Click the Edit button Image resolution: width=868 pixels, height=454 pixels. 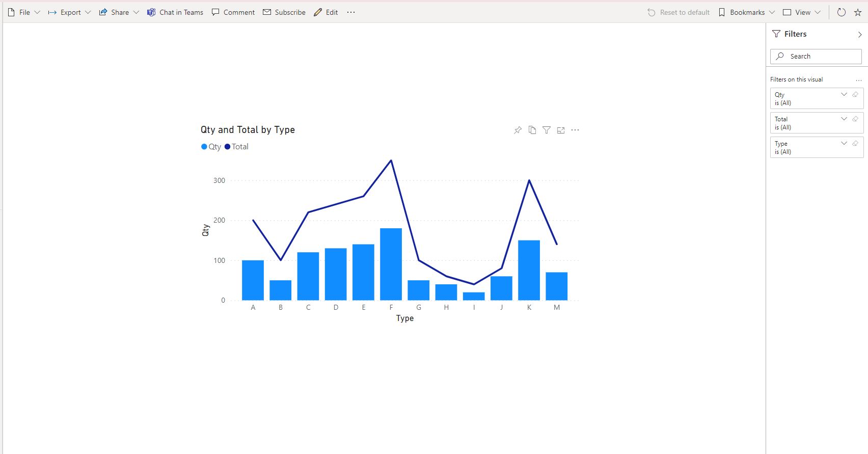coord(326,12)
